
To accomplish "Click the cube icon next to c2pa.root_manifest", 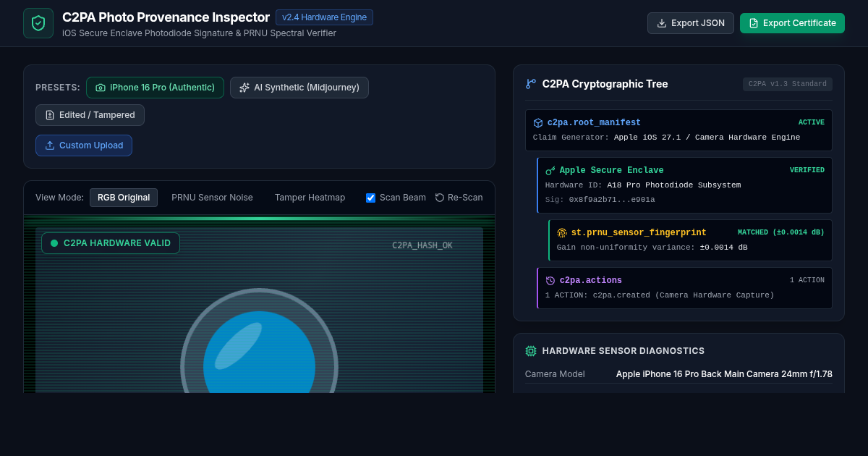I will pyautogui.click(x=538, y=123).
